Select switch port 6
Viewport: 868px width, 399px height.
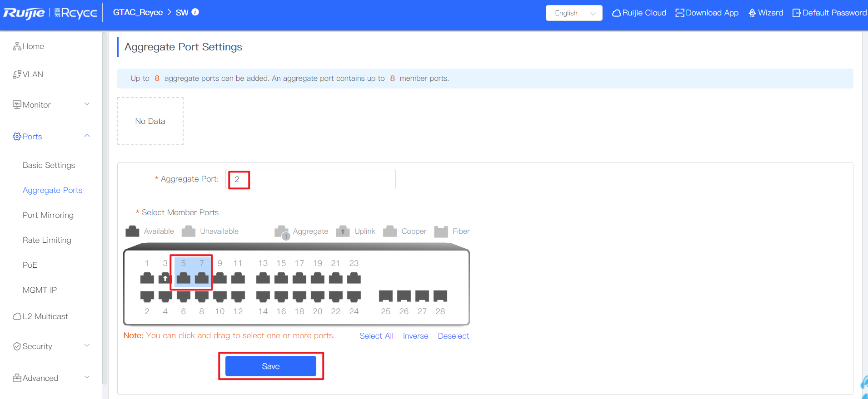[183, 296]
